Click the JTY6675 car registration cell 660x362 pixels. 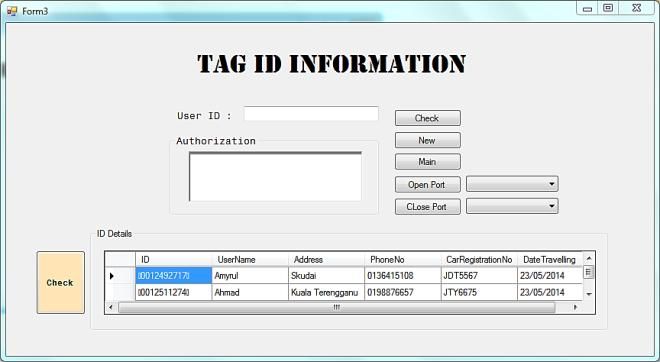pos(479,292)
